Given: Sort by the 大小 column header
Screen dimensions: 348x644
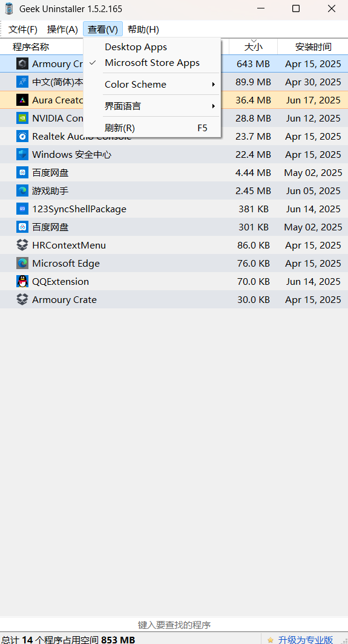Looking at the screenshot, I should coord(253,47).
